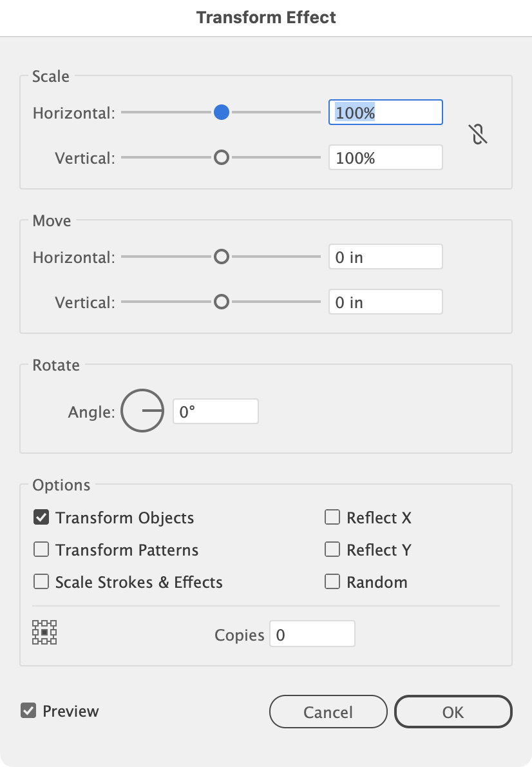Click the Scale Horizontal slider handle
The width and height of the screenshot is (532, 767).
pyautogui.click(x=222, y=112)
